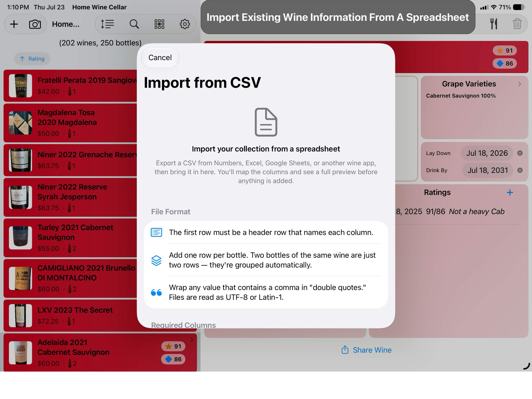
Task: Select 'CAMIGLIANO 2021 Brunello' wine name
Action: pos(86,273)
